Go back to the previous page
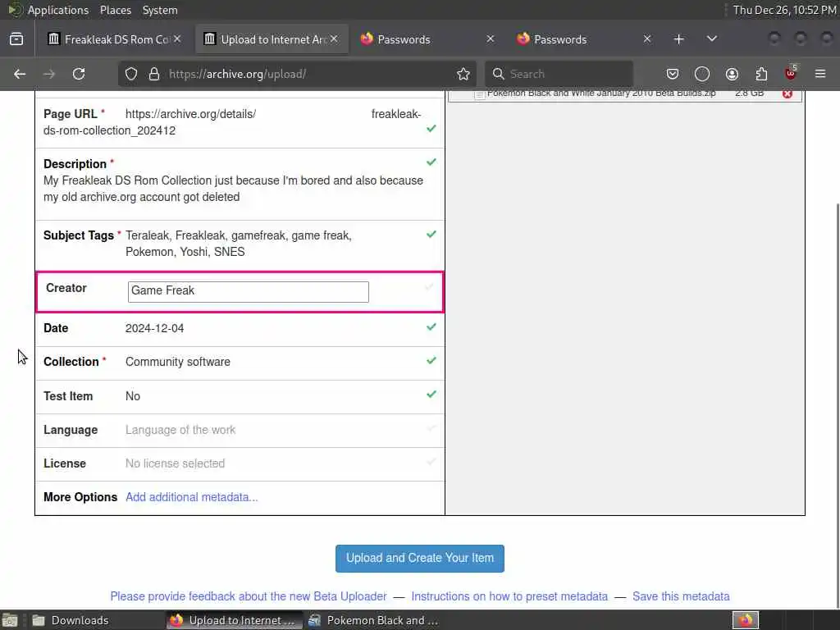840x630 pixels. 20,74
